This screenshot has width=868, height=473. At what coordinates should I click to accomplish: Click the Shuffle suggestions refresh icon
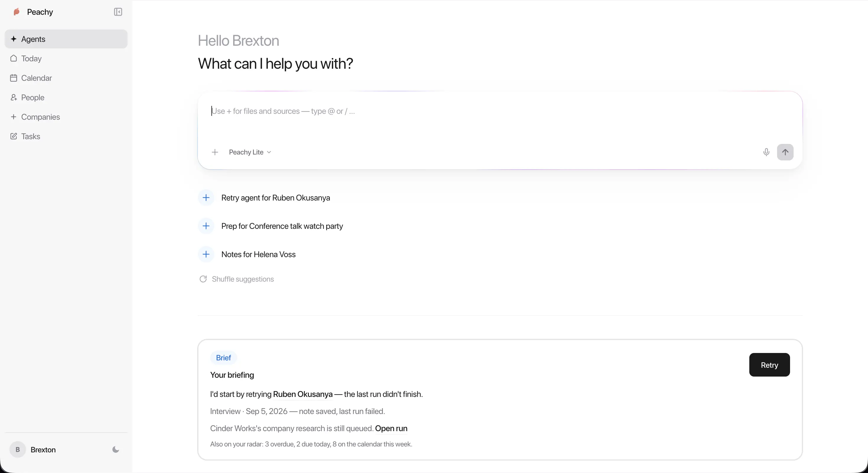click(x=203, y=279)
